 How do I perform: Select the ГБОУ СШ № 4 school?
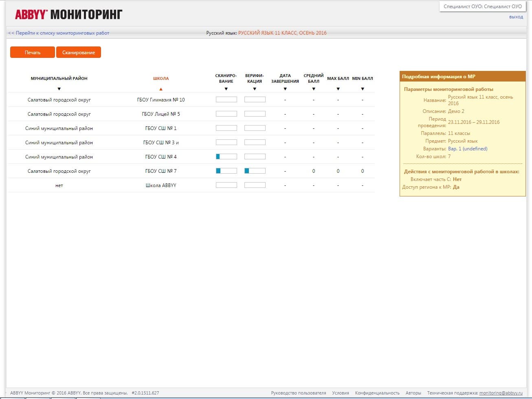161,157
